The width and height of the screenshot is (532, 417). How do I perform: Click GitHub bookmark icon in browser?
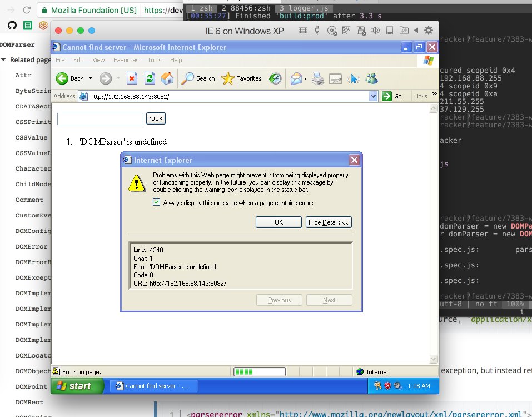coord(12,25)
